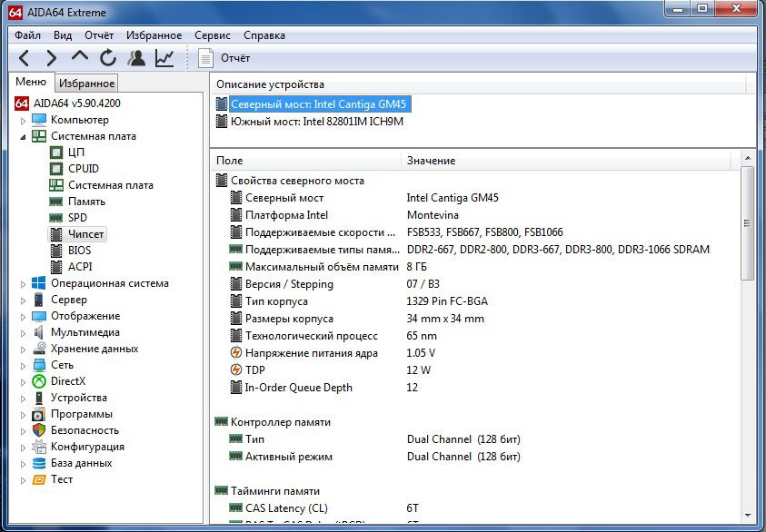Image resolution: width=766 pixels, height=532 pixels.
Task: Open the Сервис menu
Action: coord(213,35)
